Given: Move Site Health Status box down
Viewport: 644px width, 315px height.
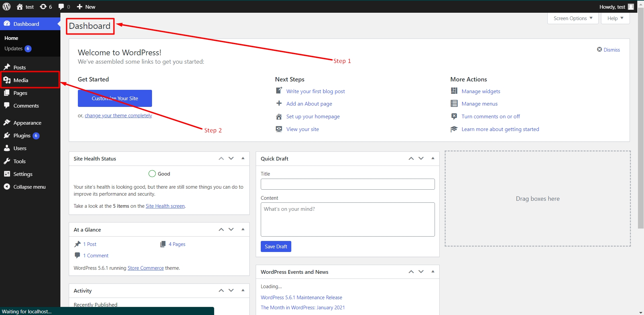Looking at the screenshot, I should point(231,158).
